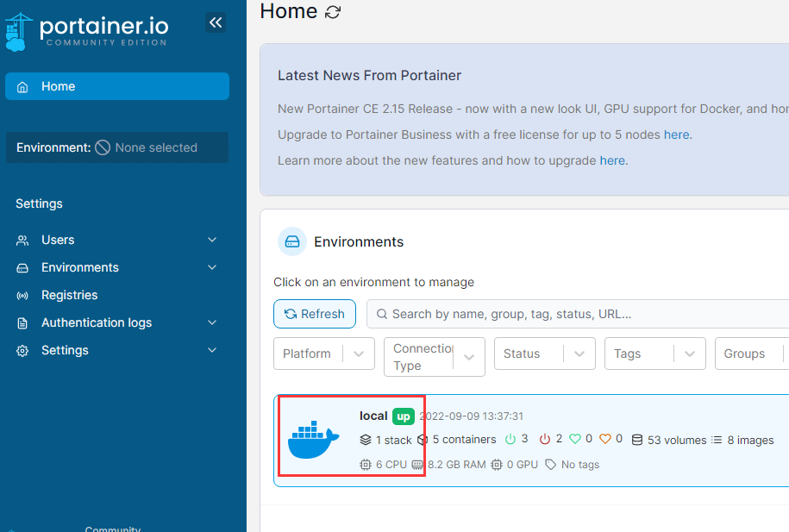Click the GPU chip icon
Image resolution: width=789 pixels, height=532 pixels.
pos(497,465)
